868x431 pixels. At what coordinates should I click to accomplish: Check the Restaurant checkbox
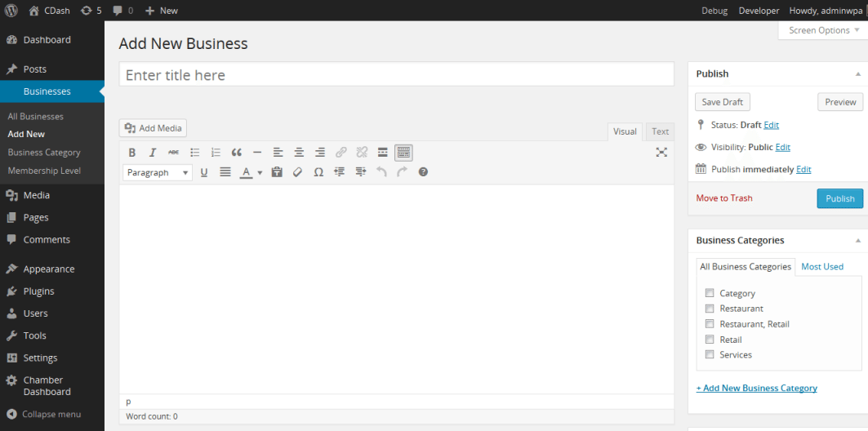[710, 309]
